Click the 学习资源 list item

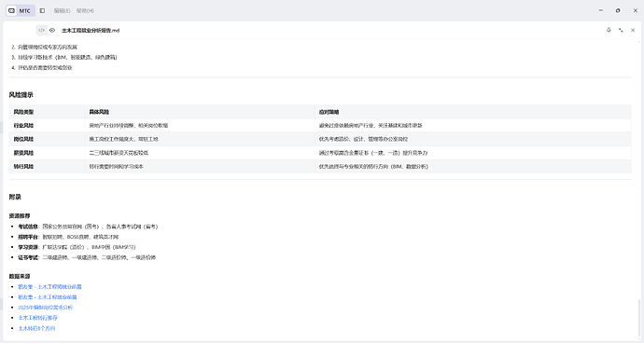[77, 247]
